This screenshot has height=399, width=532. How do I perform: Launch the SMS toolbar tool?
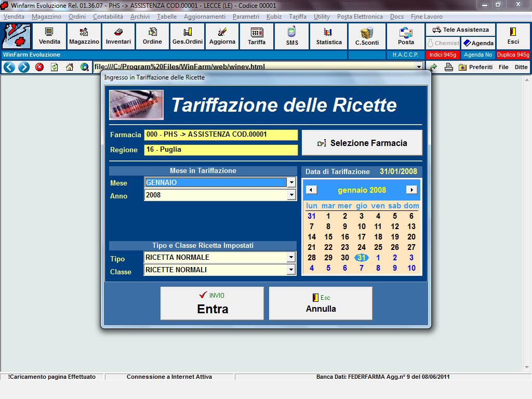pos(292,36)
